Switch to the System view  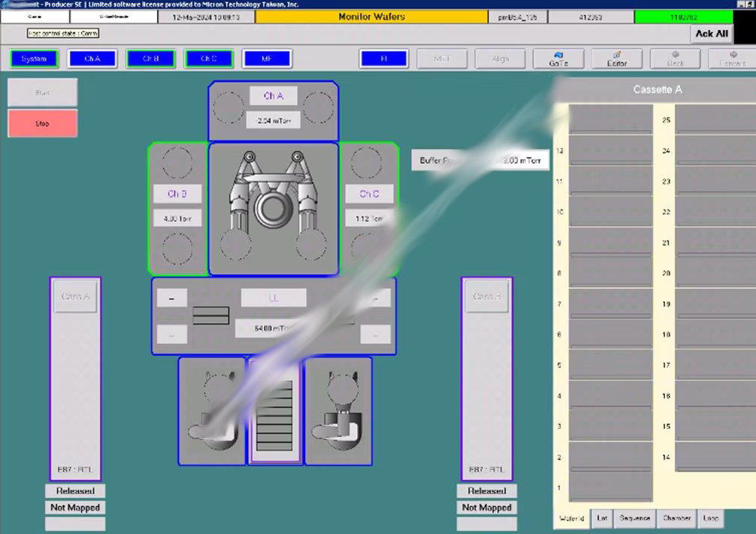34,59
